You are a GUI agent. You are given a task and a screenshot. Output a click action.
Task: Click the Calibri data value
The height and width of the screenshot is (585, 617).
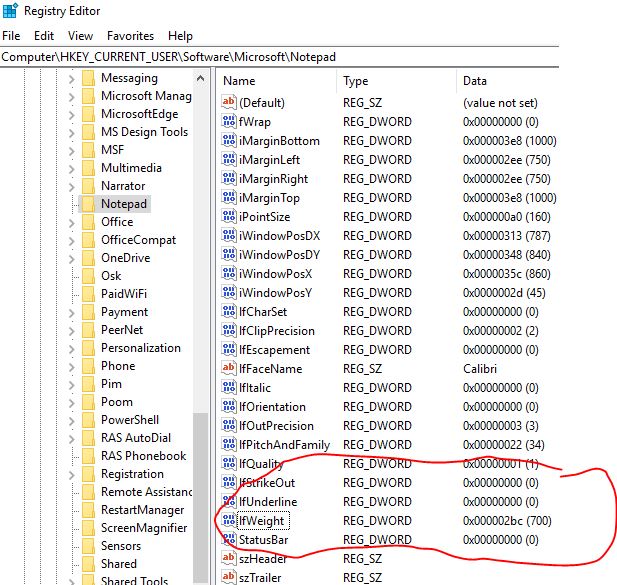click(x=480, y=369)
